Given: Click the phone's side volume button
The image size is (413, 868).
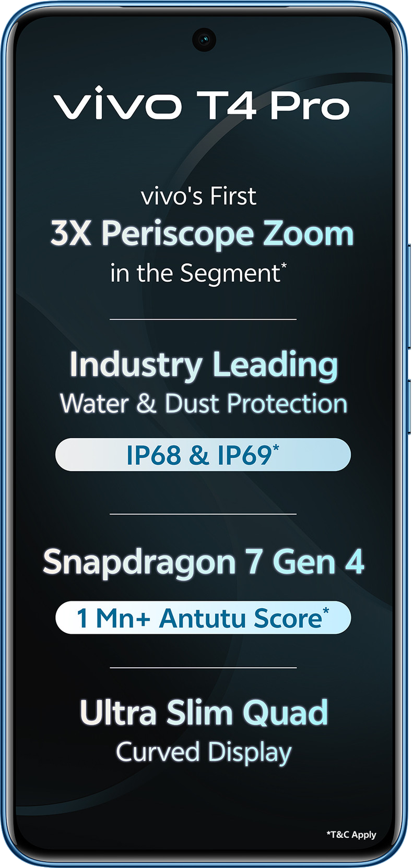Looking at the screenshot, I should click(409, 297).
